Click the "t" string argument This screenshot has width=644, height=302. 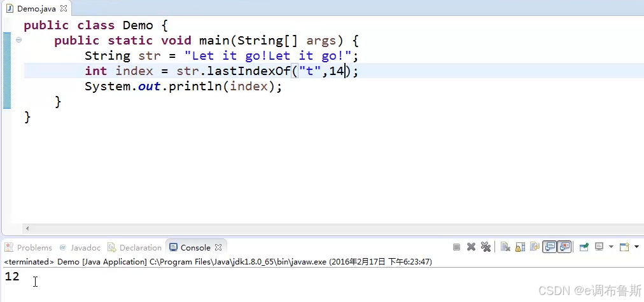click(x=310, y=71)
